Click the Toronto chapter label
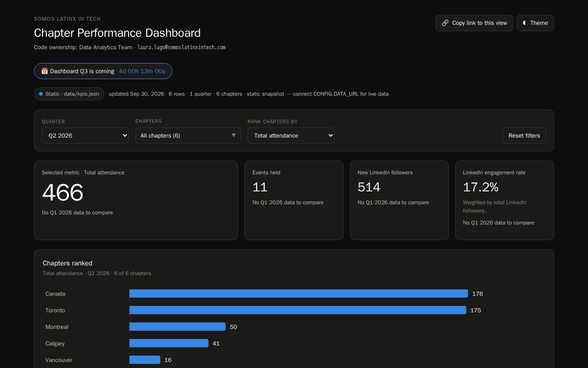Viewport: 588px width, 368px height. click(55, 310)
